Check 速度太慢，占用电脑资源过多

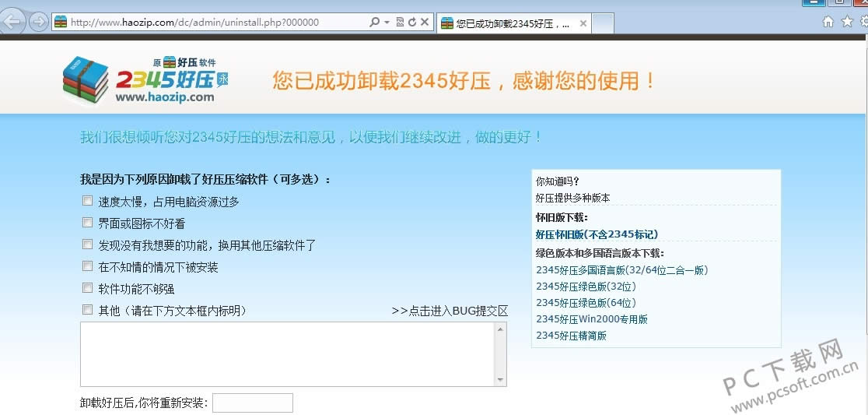pyautogui.click(x=87, y=201)
